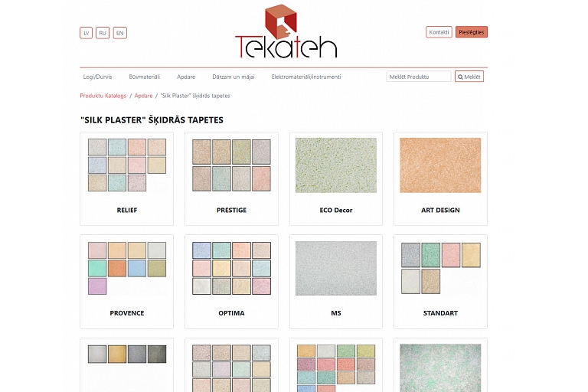Open the Elektromateriāli/instrumenti menu
The image size is (588, 392).
click(306, 77)
